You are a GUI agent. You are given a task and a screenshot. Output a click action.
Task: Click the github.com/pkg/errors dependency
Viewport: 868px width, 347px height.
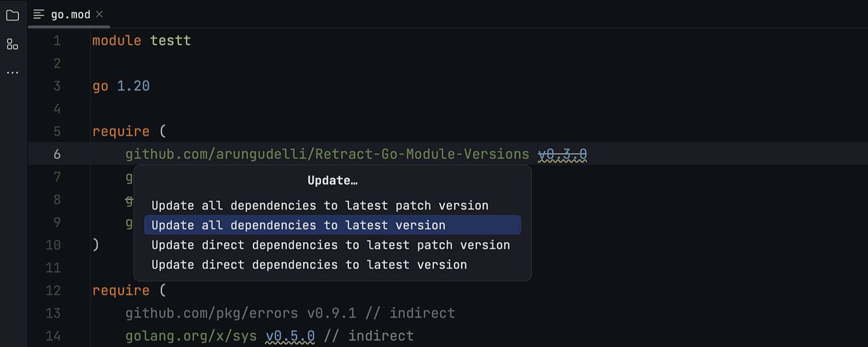(x=211, y=313)
